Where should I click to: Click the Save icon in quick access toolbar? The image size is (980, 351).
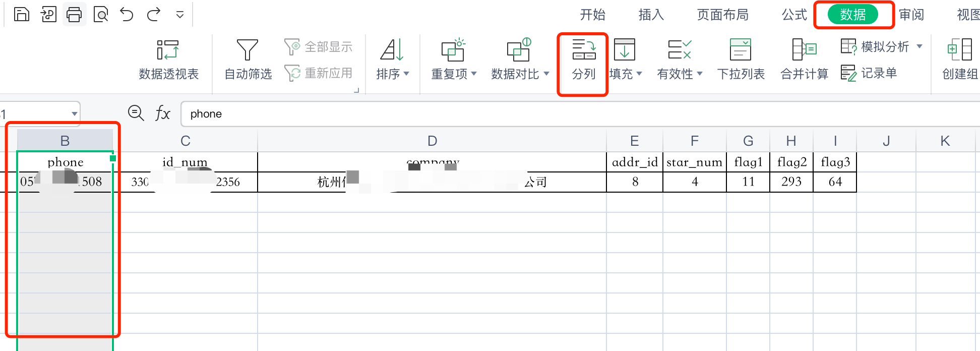(x=21, y=14)
